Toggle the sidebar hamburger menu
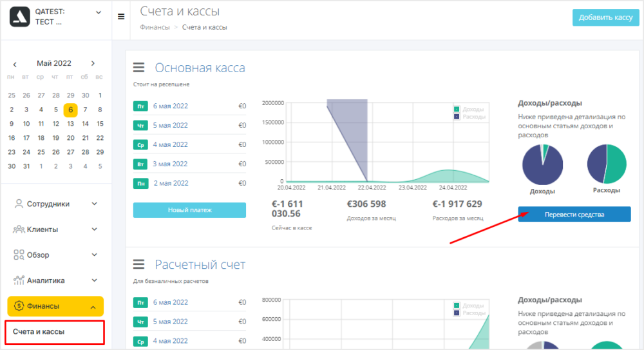644x350 pixels. [121, 17]
